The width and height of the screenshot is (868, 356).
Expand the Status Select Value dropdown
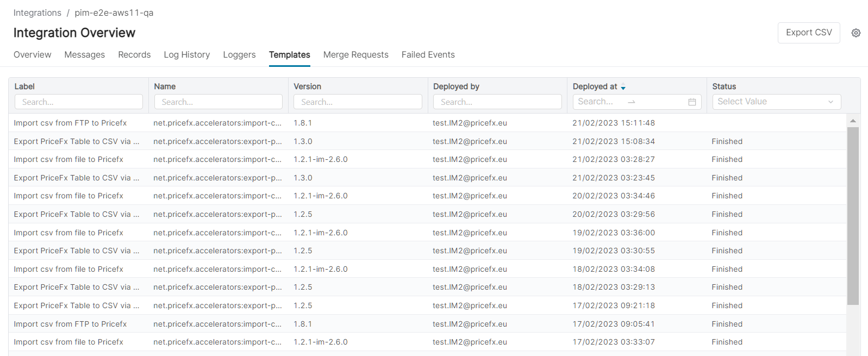[x=777, y=102]
